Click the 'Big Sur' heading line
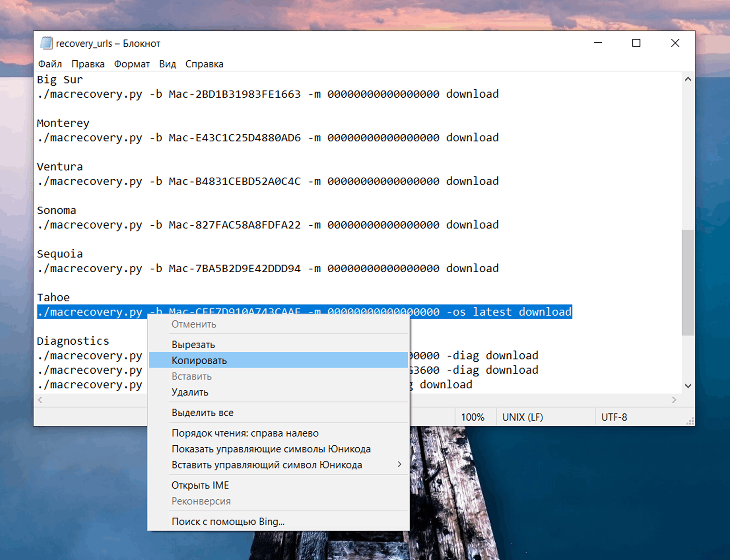 tap(60, 80)
